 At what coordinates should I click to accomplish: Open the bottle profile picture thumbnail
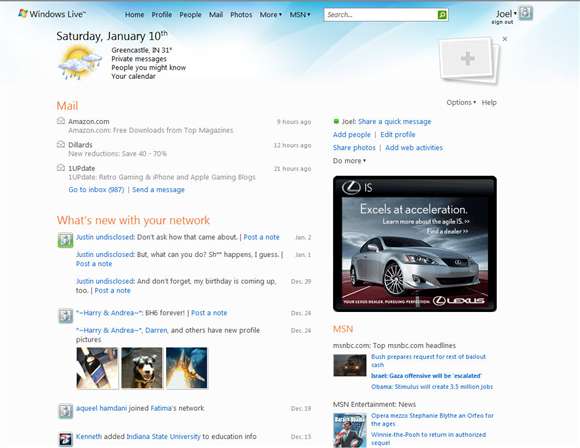click(x=97, y=368)
